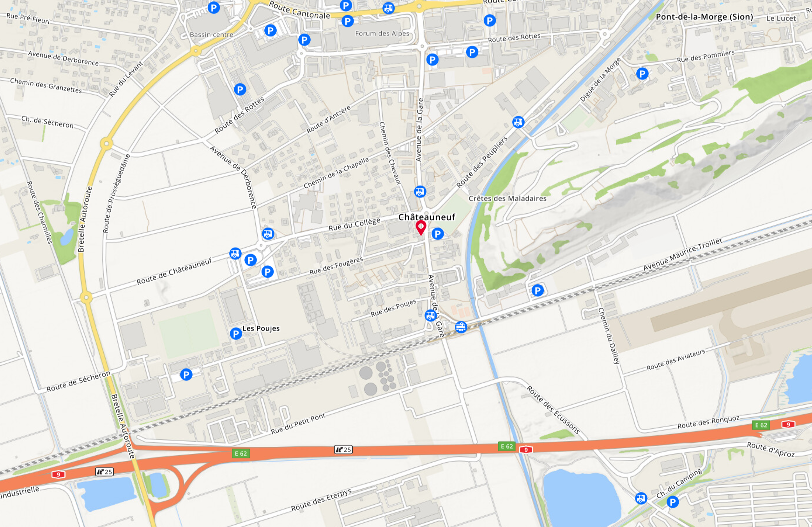812x527 pixels.
Task: Click the Châteauneuf place label
Action: (x=426, y=217)
